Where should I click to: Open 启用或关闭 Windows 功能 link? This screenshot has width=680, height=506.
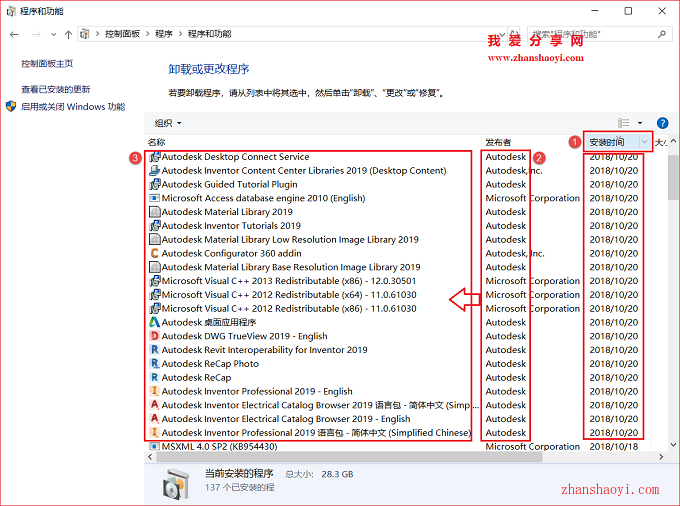coord(73,107)
